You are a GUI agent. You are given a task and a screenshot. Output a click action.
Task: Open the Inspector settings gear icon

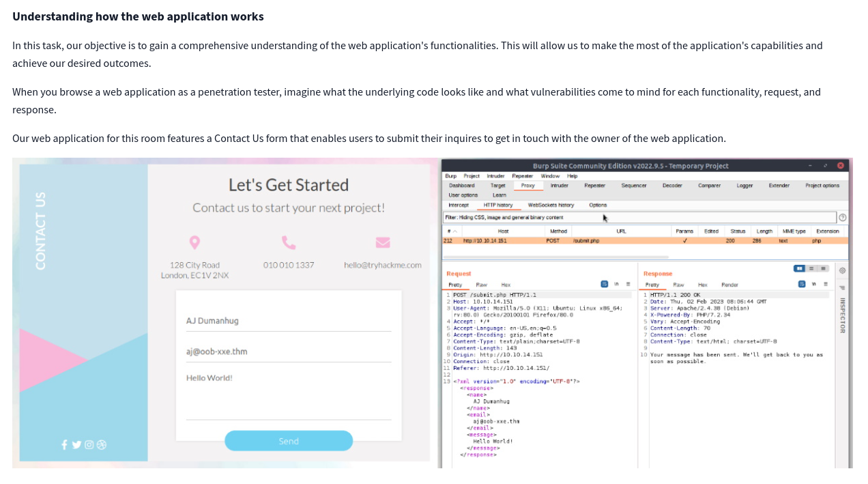pos(843,271)
